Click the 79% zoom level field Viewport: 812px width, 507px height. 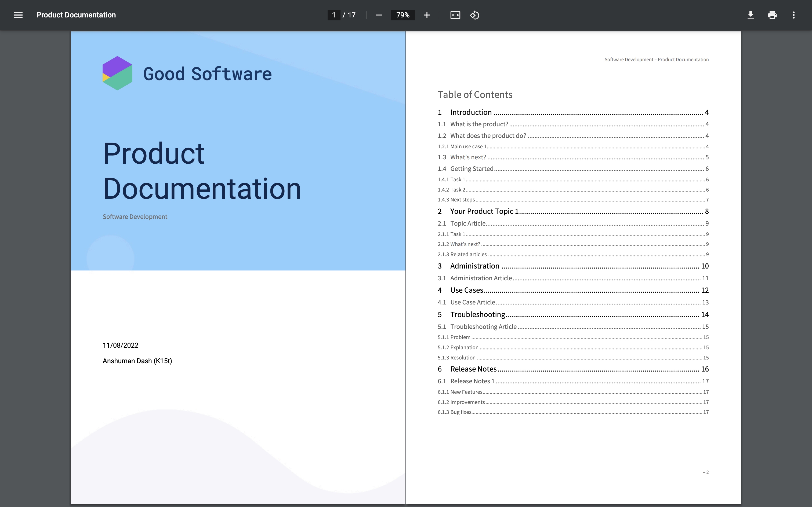coord(403,15)
